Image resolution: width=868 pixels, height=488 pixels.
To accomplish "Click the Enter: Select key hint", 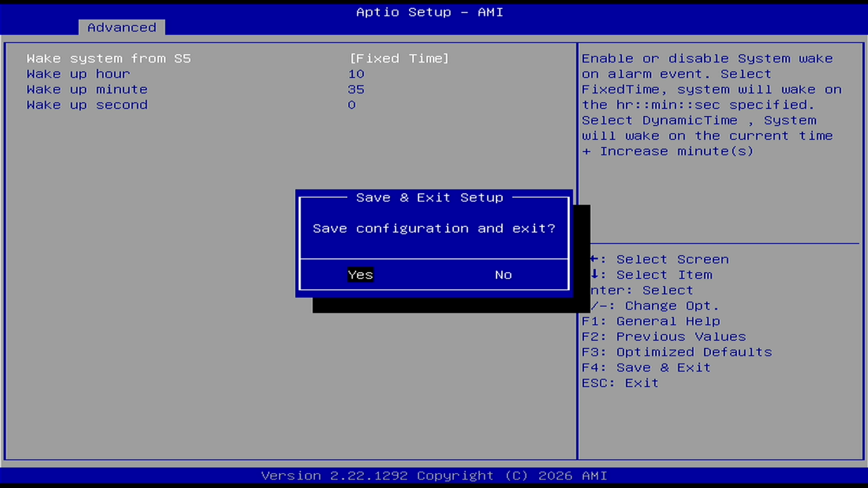I will (642, 290).
